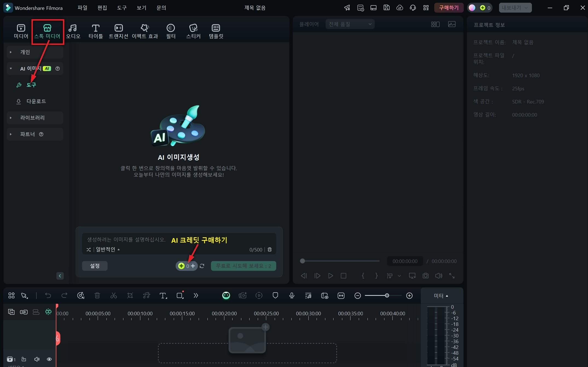Click 문의 menu bar item
588x367 pixels.
(162, 8)
